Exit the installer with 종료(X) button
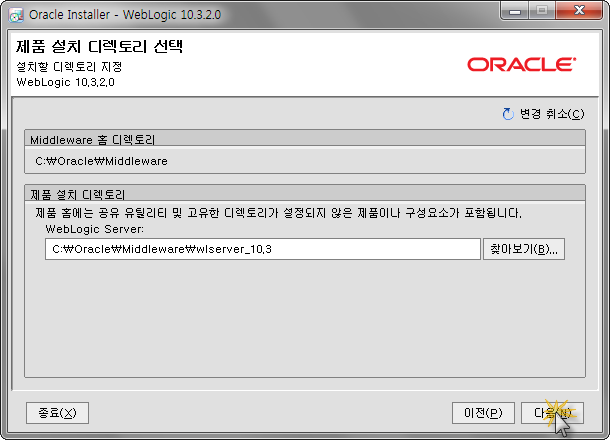Screen dimensions: 610x440 pos(58,413)
